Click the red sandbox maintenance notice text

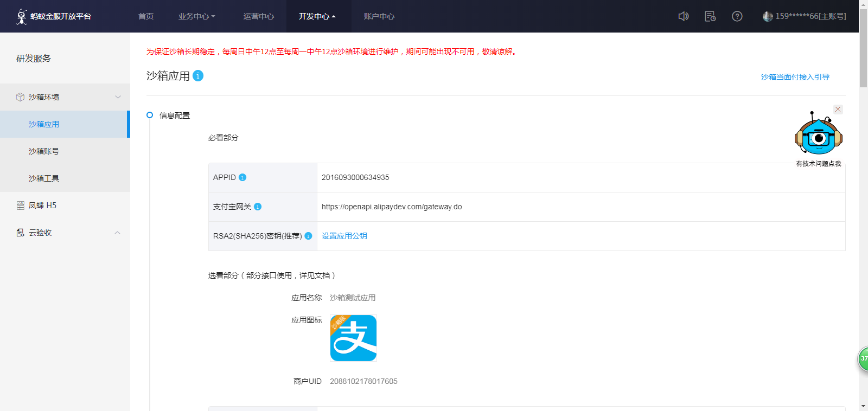tap(333, 52)
